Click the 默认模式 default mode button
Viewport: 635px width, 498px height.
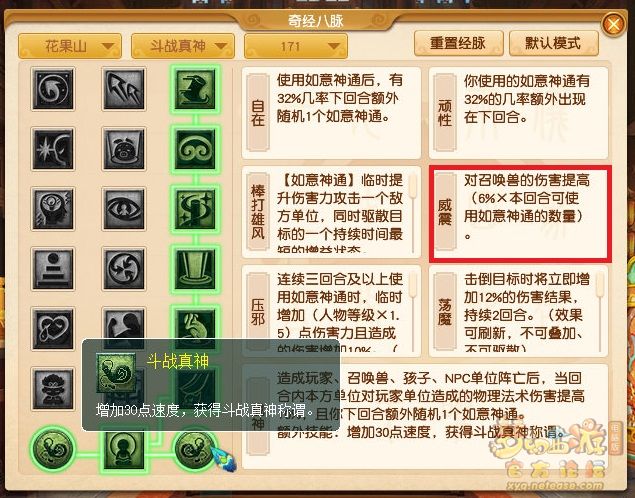coord(554,43)
